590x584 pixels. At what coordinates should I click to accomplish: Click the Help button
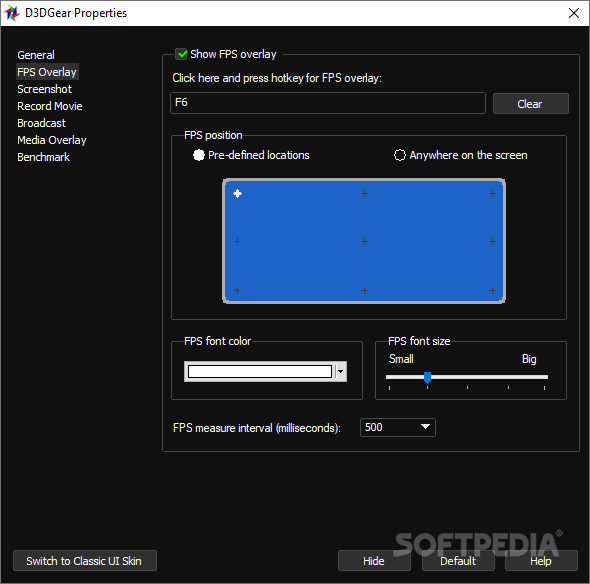[x=541, y=561]
